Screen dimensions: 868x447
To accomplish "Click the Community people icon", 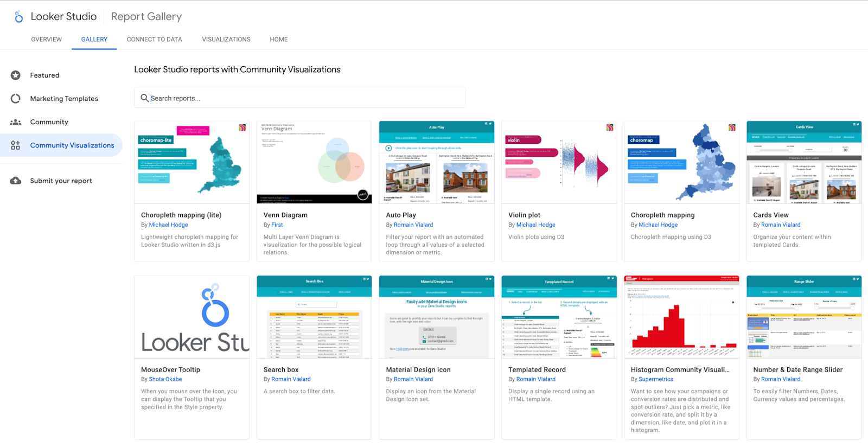I will pyautogui.click(x=16, y=122).
